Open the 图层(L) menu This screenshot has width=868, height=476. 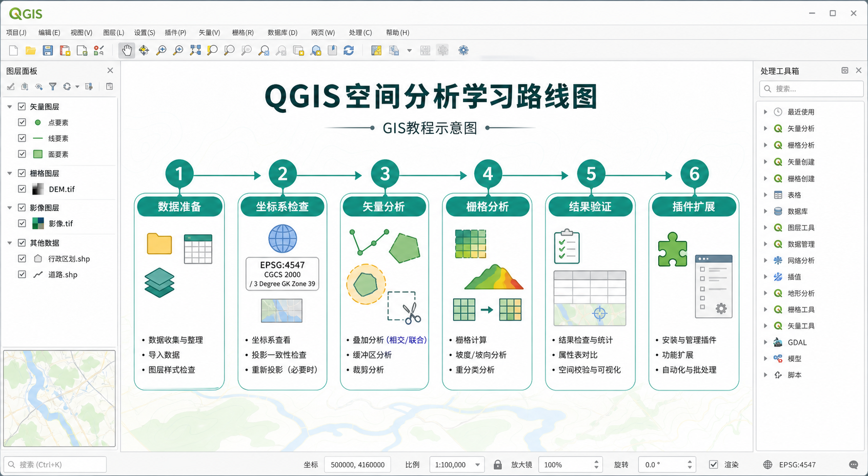pos(113,32)
